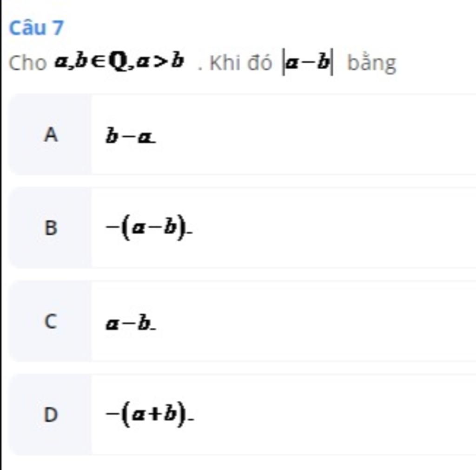Select answer option A
Viewport: 476px width, 470px height.
(242, 134)
